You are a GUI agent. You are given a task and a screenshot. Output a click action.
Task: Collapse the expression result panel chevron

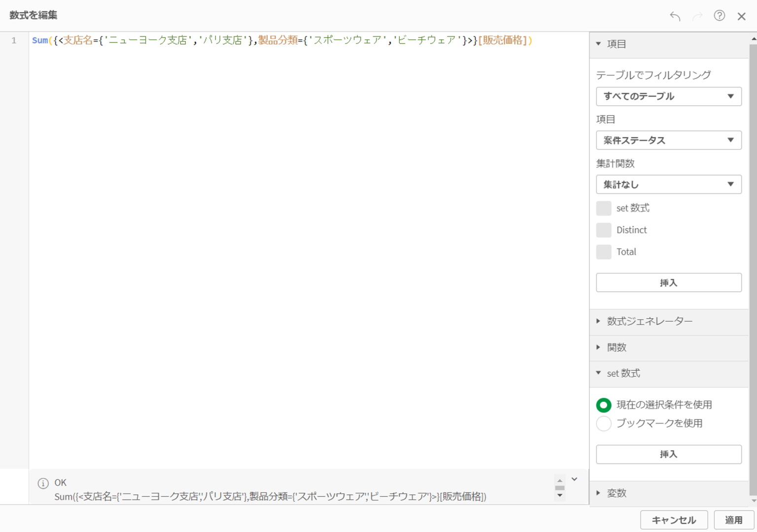click(x=574, y=479)
